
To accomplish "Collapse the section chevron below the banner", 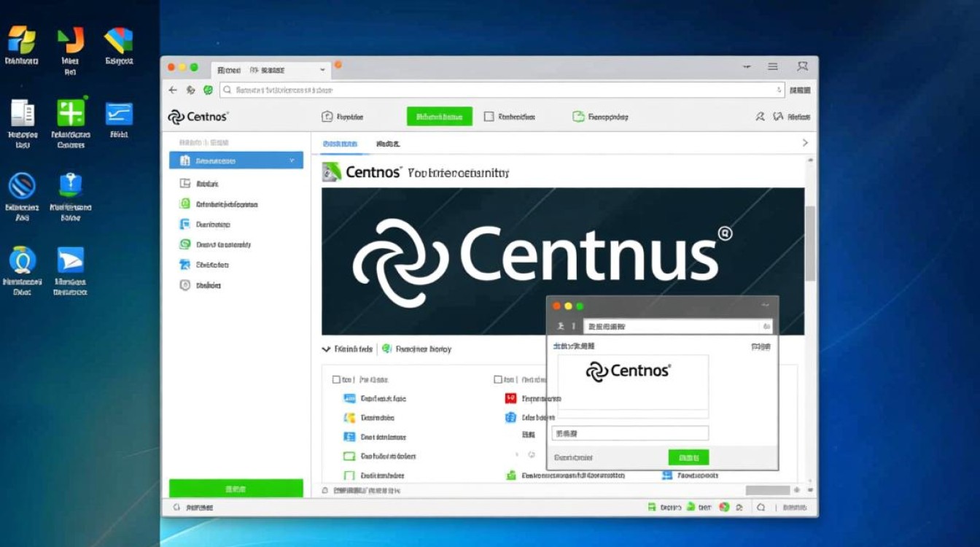I will 326,349.
